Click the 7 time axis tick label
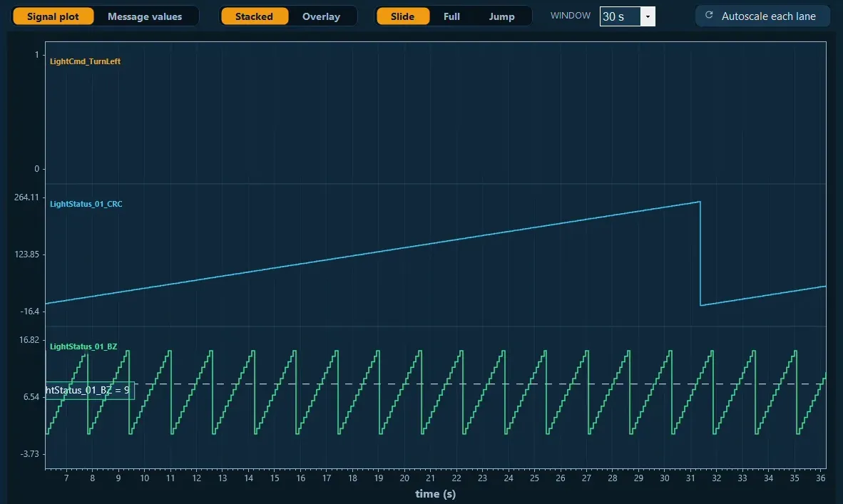 [x=66, y=478]
